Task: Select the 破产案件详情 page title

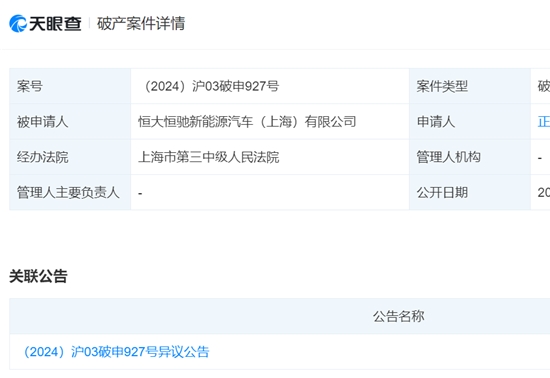Action: [141, 23]
